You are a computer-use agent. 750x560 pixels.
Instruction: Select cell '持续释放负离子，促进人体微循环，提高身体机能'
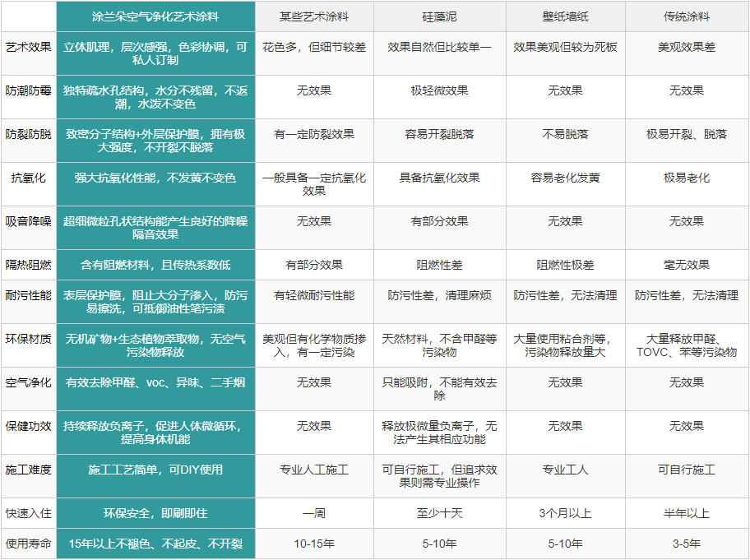[x=155, y=433]
